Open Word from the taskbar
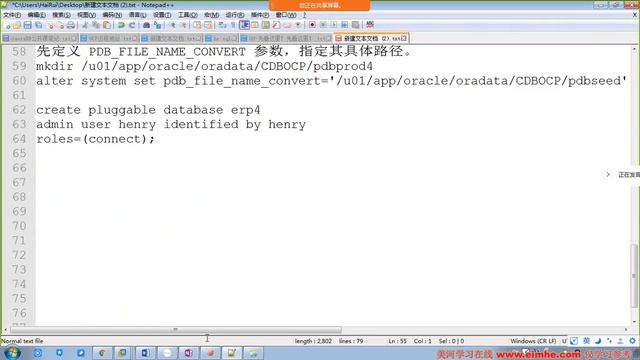640x360 pixels. [145, 353]
